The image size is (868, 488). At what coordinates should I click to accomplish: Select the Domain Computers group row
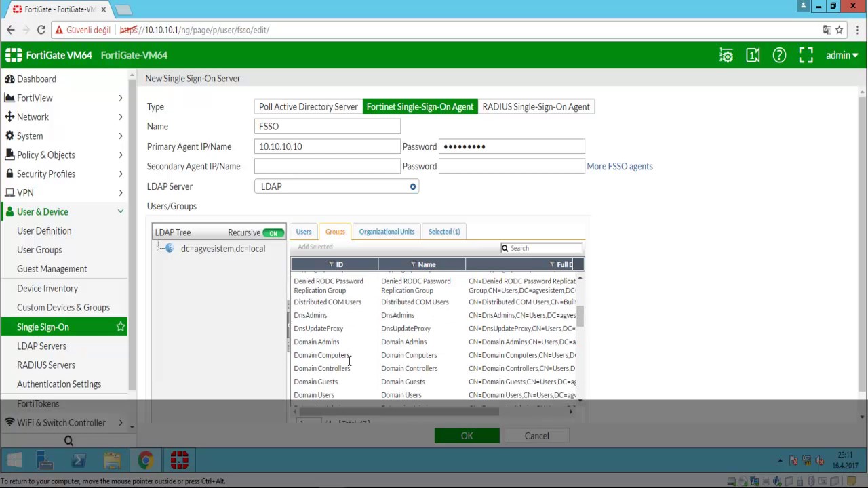point(435,355)
